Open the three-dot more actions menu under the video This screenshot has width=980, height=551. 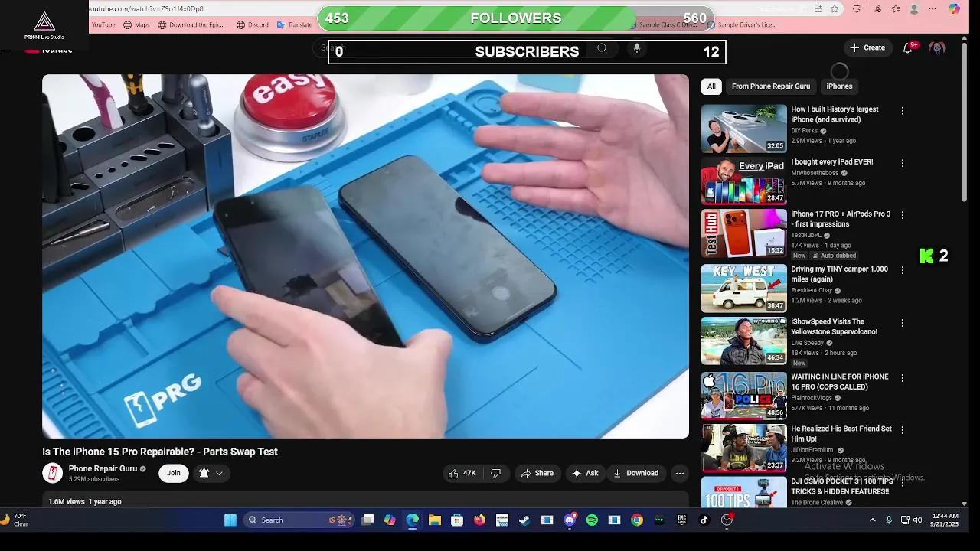(x=679, y=473)
